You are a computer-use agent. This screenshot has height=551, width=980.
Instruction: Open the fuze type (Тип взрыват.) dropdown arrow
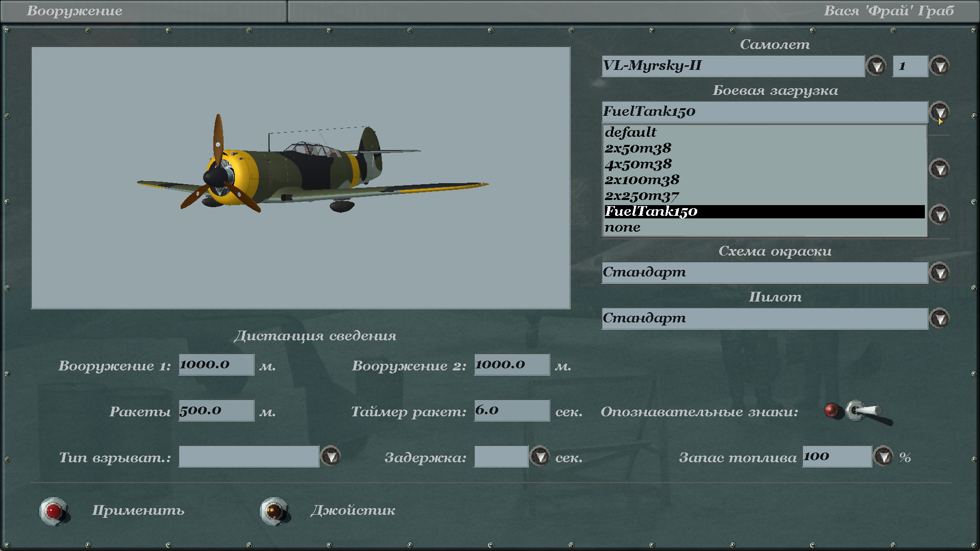(331, 456)
